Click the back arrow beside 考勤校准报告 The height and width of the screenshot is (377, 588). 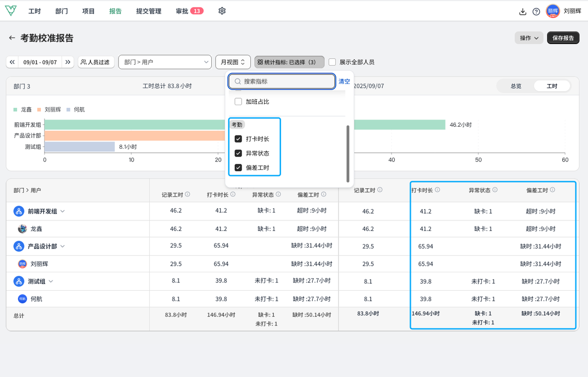click(x=12, y=38)
